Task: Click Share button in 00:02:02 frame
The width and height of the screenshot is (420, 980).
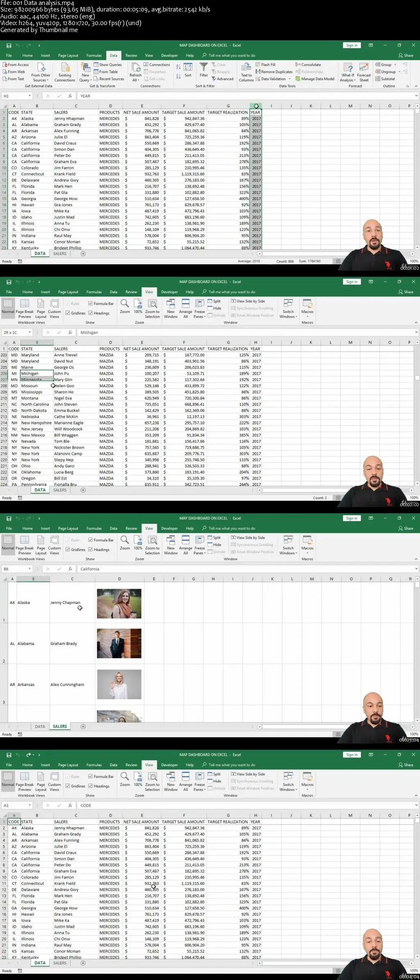Action: 406,292
